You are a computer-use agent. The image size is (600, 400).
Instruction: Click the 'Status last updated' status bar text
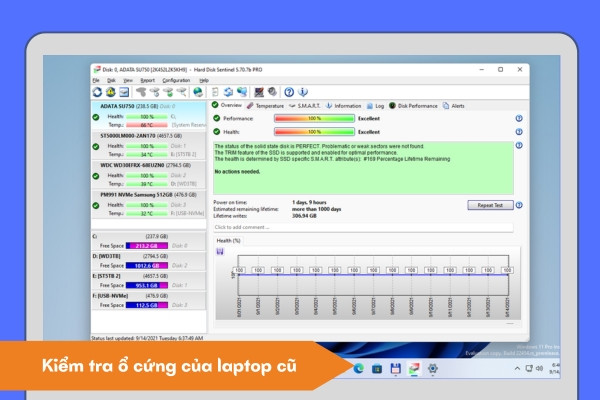pyautogui.click(x=147, y=338)
